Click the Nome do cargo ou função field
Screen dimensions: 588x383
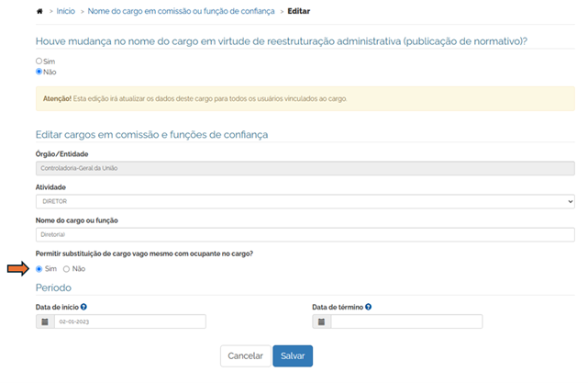pos(305,234)
